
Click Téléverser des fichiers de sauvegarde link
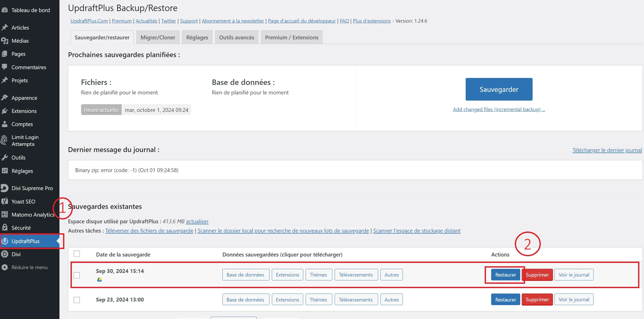click(149, 231)
